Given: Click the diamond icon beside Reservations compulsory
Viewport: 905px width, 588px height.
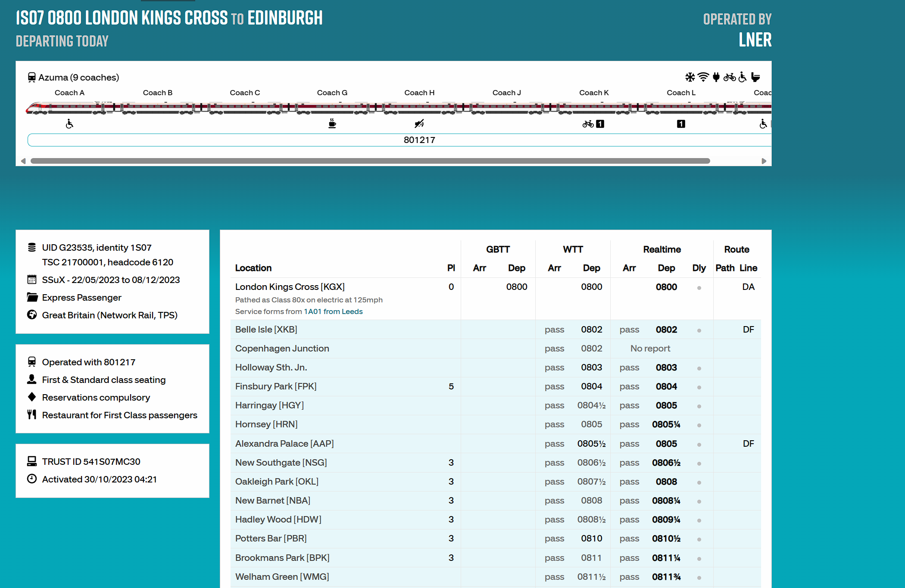Looking at the screenshot, I should [31, 397].
